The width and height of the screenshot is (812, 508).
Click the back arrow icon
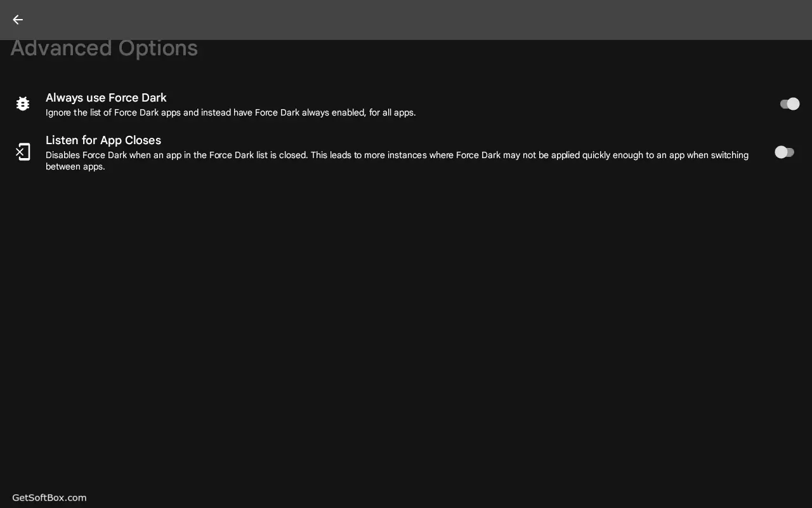18,20
